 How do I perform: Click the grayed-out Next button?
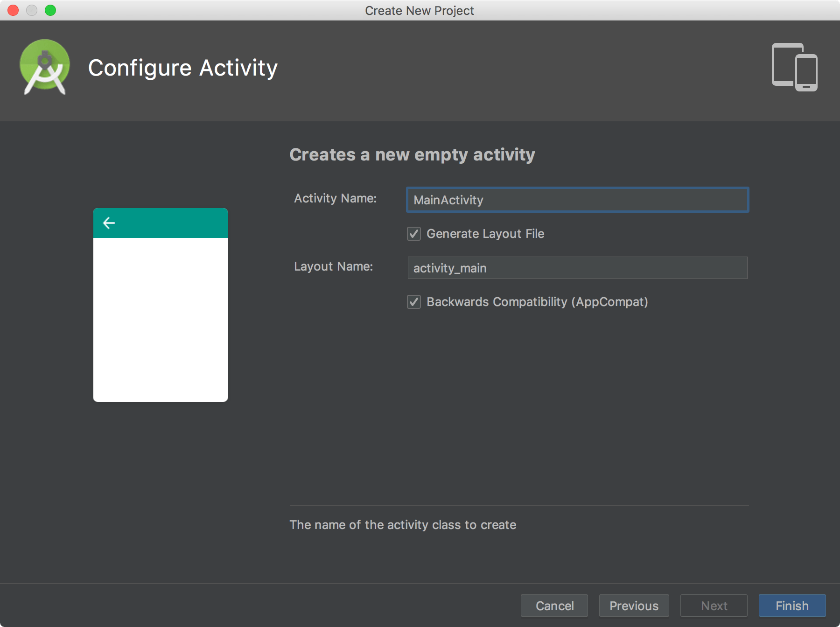coord(714,606)
